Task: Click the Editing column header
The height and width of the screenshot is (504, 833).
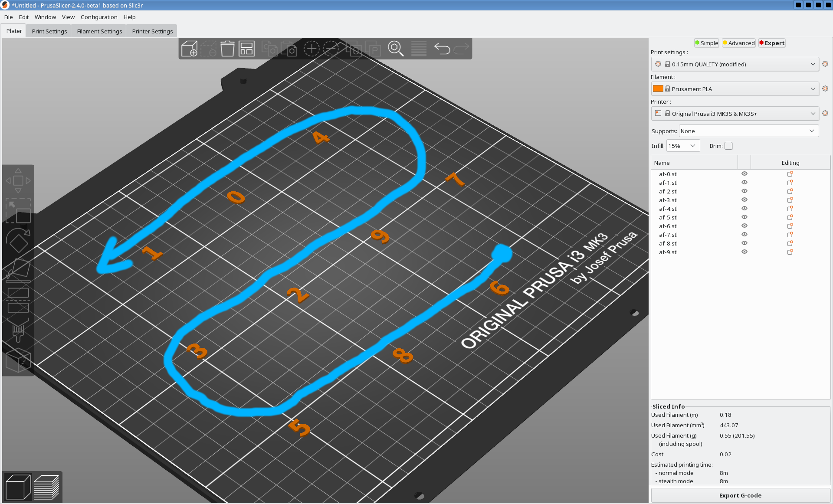Action: click(790, 163)
